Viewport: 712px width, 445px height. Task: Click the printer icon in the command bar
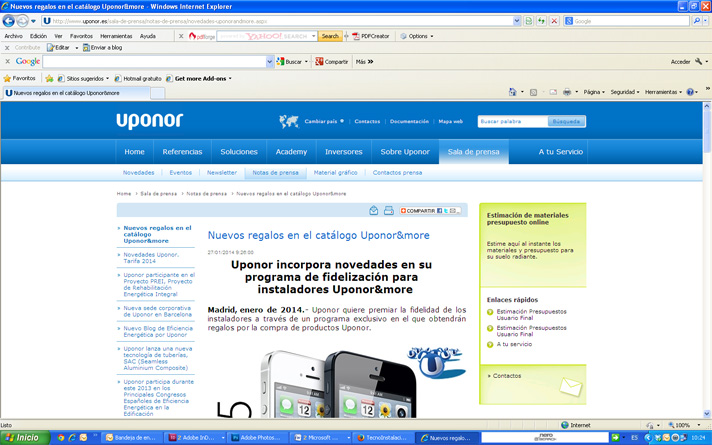(x=567, y=92)
